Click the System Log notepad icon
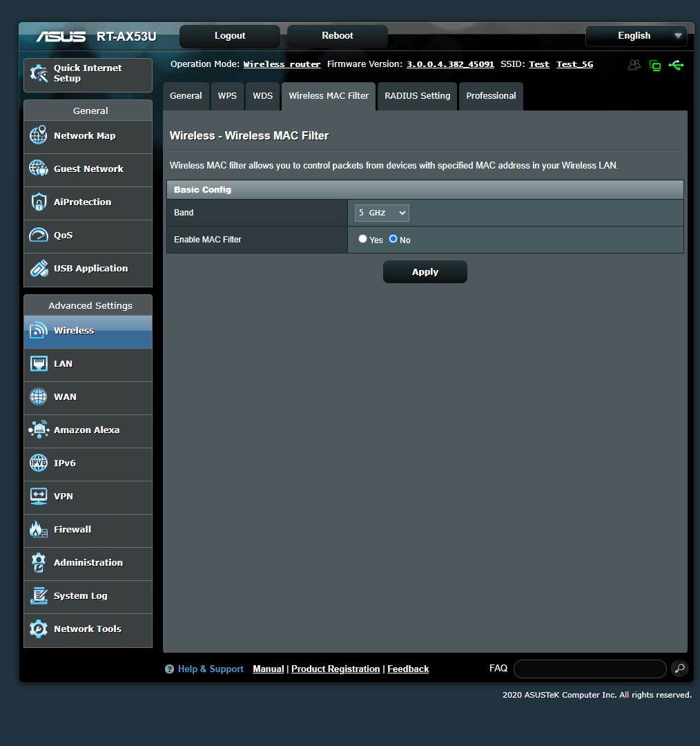Screen dimensions: 700x746 pyautogui.click(x=39, y=595)
